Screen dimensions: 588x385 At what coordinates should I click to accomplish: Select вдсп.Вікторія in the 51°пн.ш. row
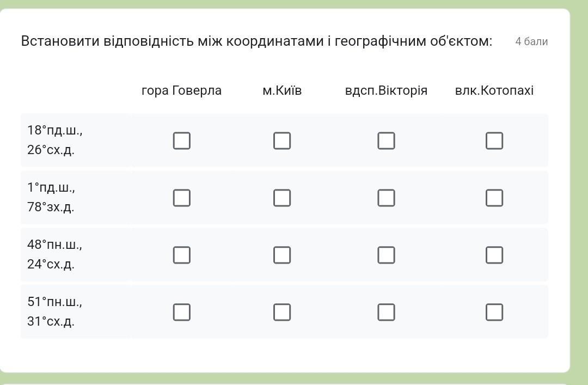click(386, 312)
